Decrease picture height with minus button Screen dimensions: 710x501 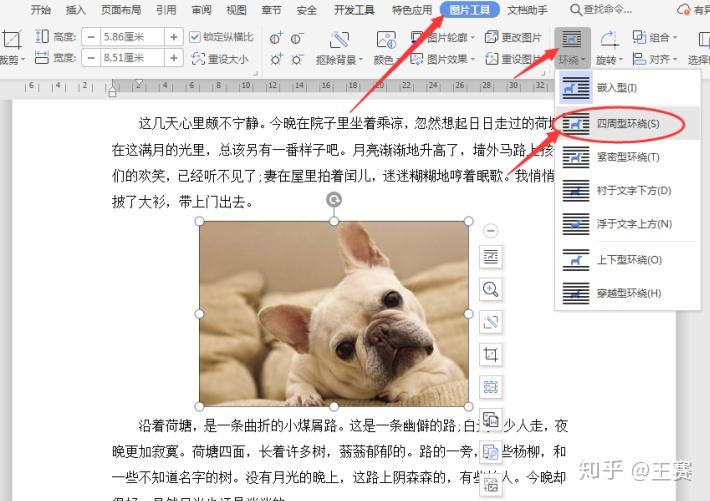(91, 37)
